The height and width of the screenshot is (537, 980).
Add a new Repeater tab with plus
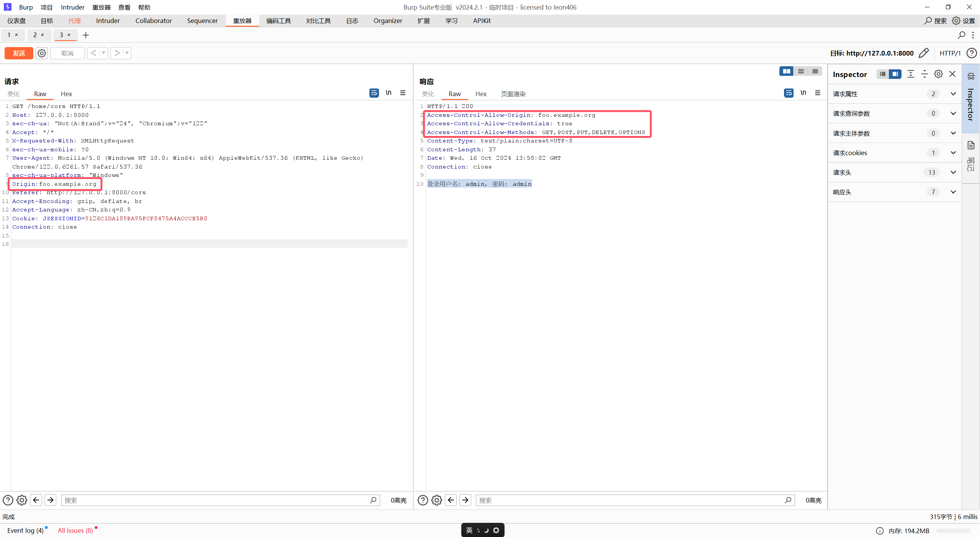(x=86, y=35)
